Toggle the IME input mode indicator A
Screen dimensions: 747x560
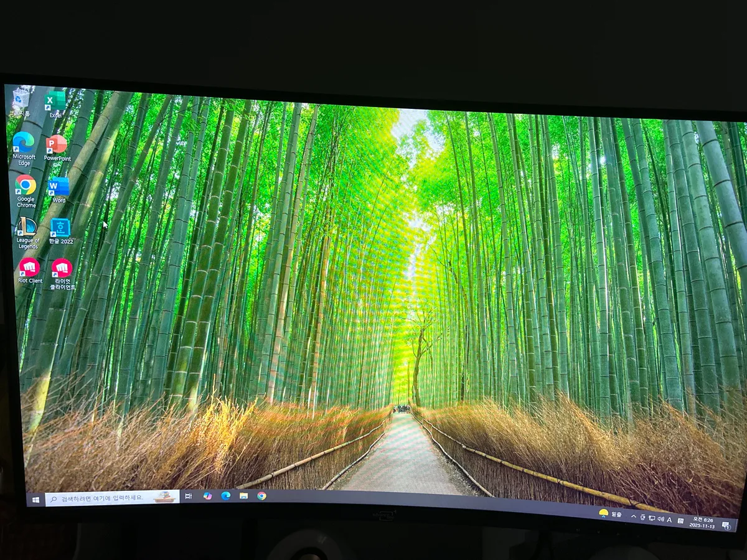[670, 519]
